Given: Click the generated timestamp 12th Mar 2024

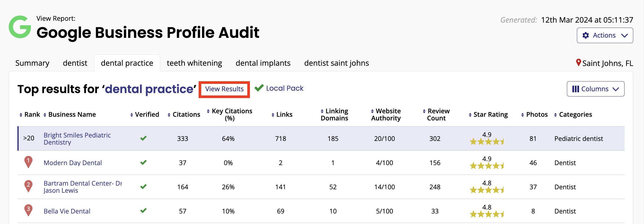Looking at the screenshot, I should 587,20.
